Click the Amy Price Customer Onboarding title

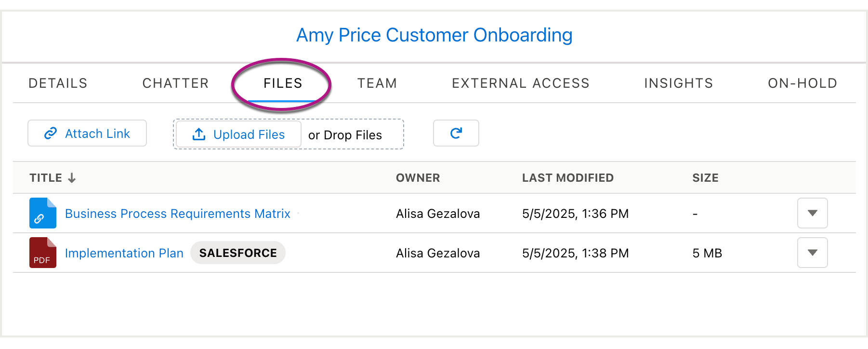coord(434,35)
